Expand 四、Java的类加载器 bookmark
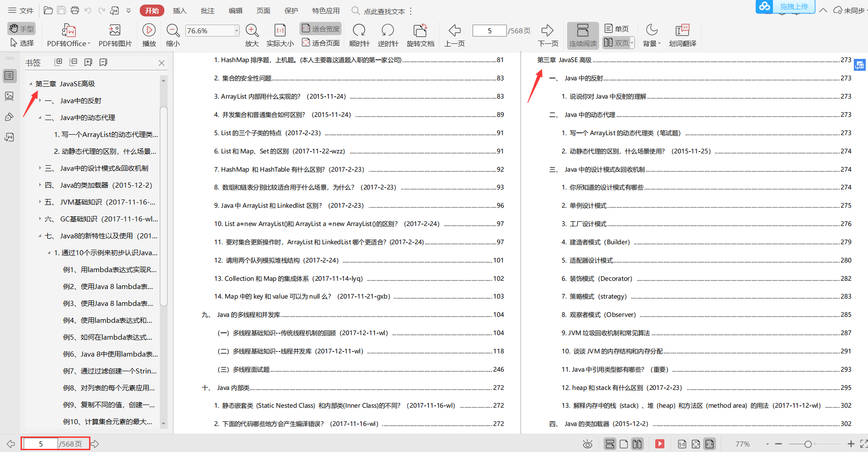Viewport: 868px width, 452px height. click(40, 185)
